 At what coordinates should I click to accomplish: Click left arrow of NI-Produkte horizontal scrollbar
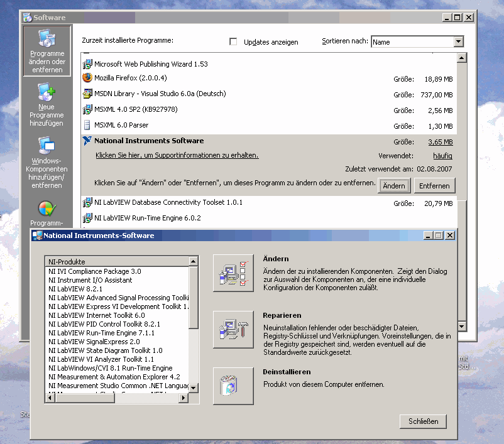point(50,398)
